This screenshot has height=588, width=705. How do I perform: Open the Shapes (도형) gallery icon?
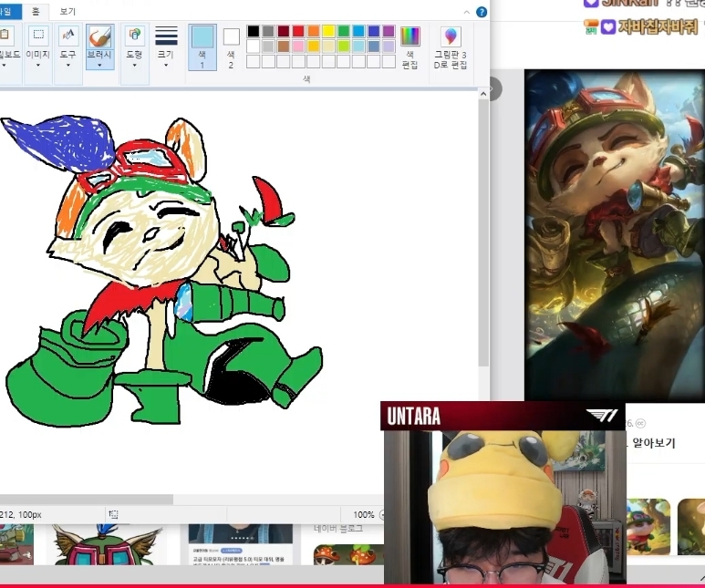134,36
